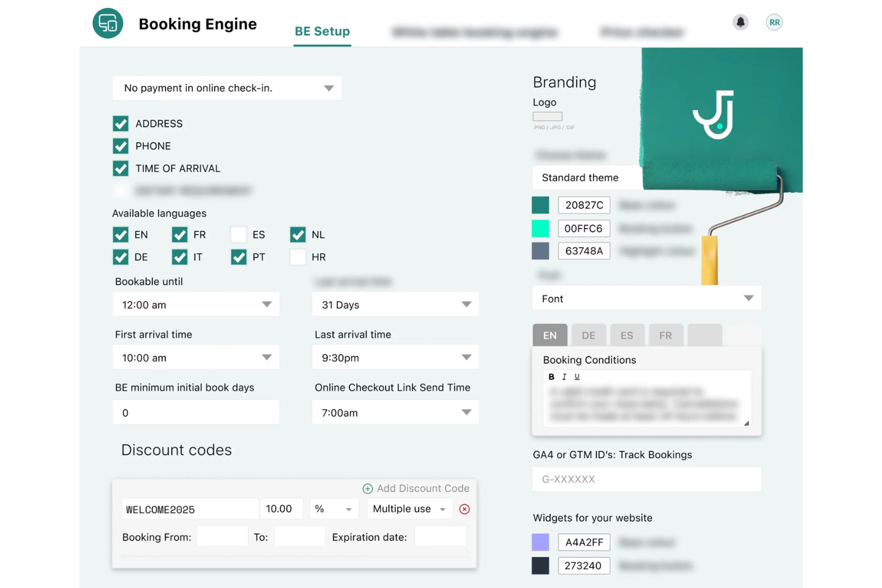Image resolution: width=882 pixels, height=588 pixels.
Task: Delete the WELCOME2025 discount code
Action: coord(464,509)
